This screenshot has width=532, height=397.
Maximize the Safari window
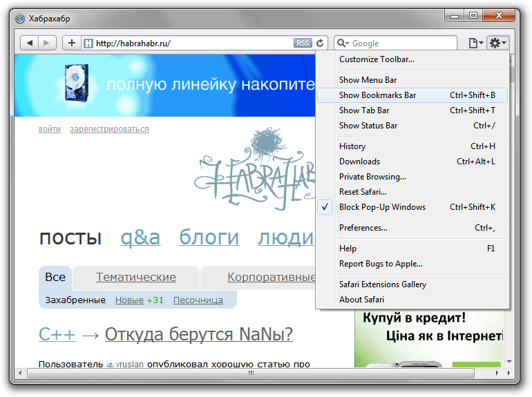tap(473, 16)
